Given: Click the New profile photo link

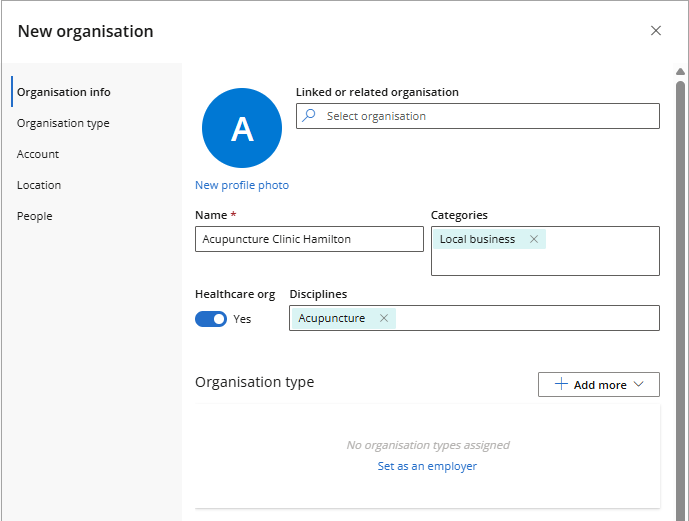Looking at the screenshot, I should (242, 185).
